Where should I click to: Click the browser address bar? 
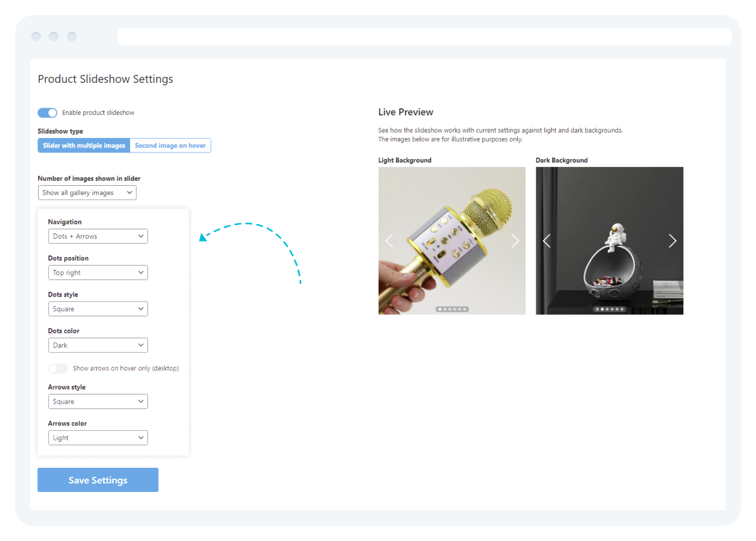[x=424, y=36]
